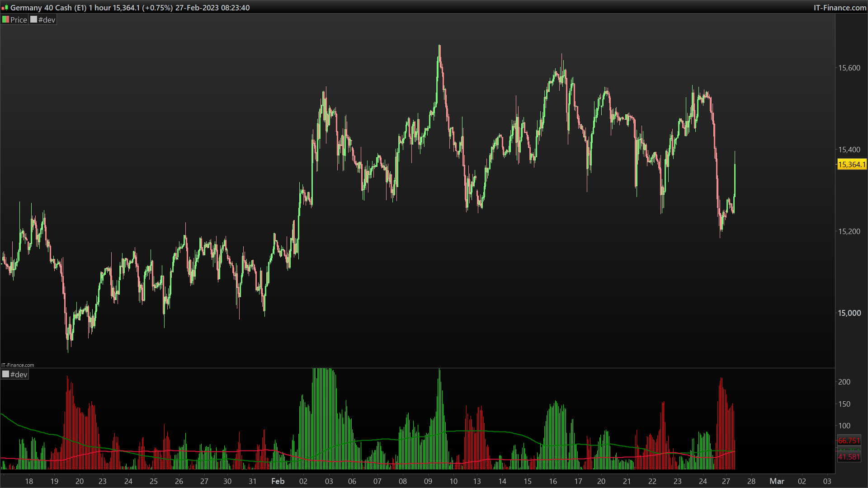Click date 27 on the time axis
Image resolution: width=868 pixels, height=488 pixels.
(x=726, y=481)
